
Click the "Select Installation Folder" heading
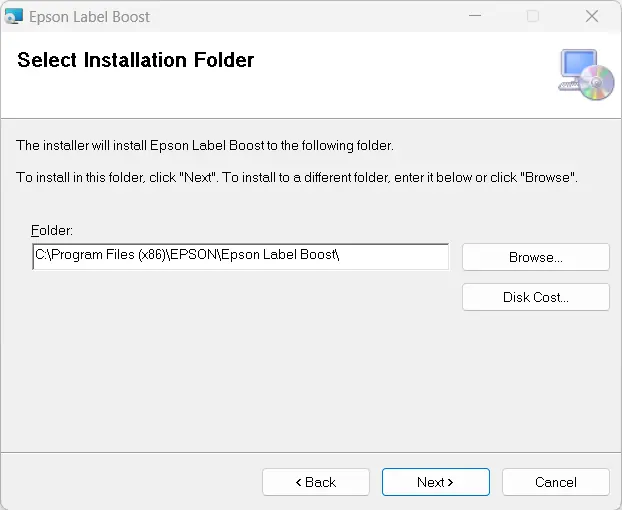[136, 60]
